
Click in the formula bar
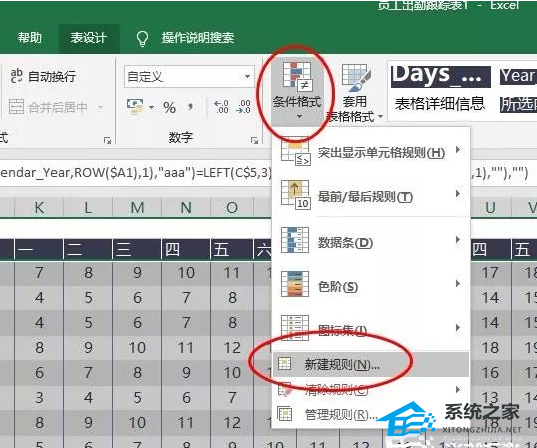click(x=136, y=173)
